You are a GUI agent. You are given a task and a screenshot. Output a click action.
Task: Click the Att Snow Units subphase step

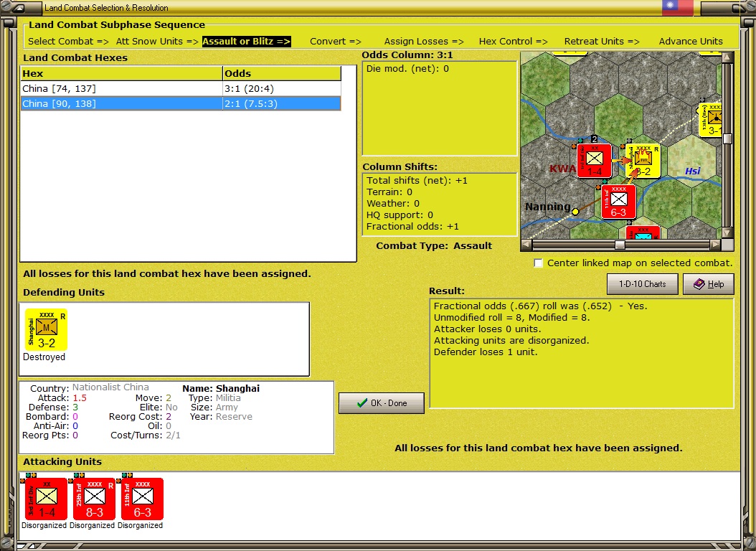click(157, 42)
